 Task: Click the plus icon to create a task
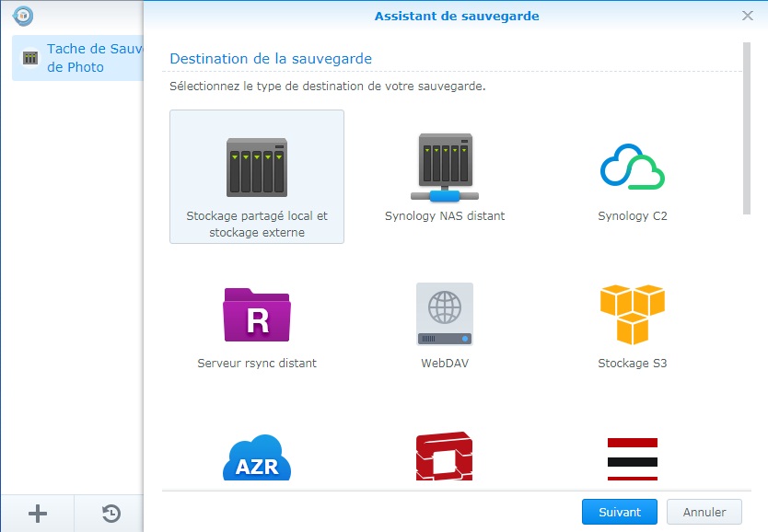point(38,514)
